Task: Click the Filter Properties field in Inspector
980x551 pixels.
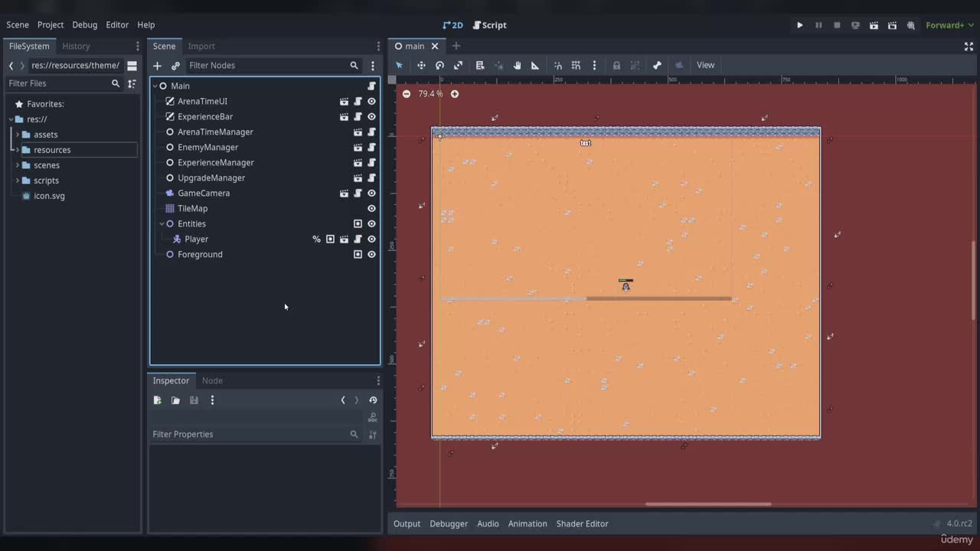Action: [x=256, y=434]
